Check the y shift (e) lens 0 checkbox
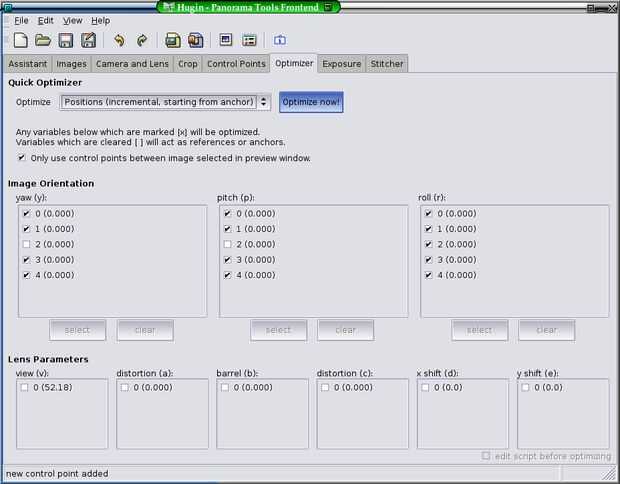This screenshot has width=620, height=484. [525, 388]
